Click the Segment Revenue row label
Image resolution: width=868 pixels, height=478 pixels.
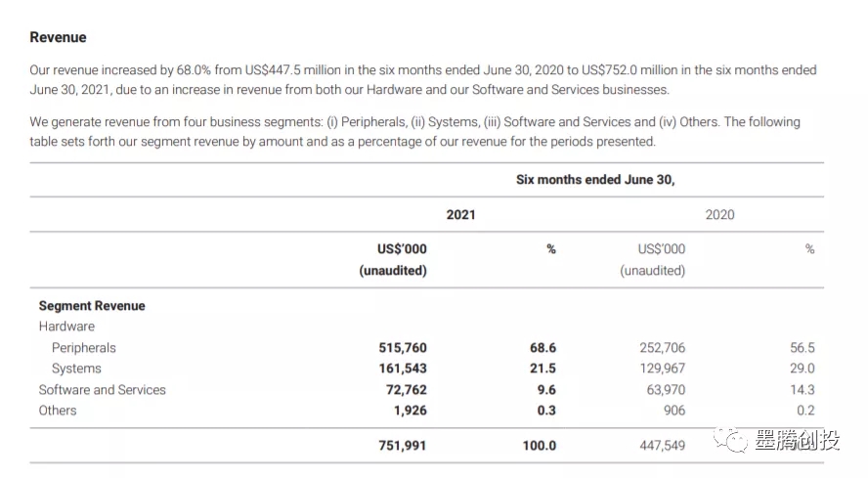[x=92, y=306]
